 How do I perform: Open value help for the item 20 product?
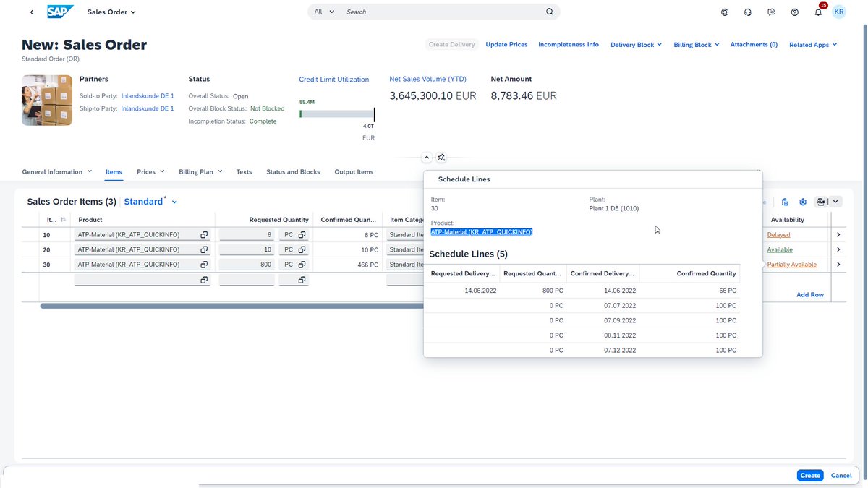204,249
